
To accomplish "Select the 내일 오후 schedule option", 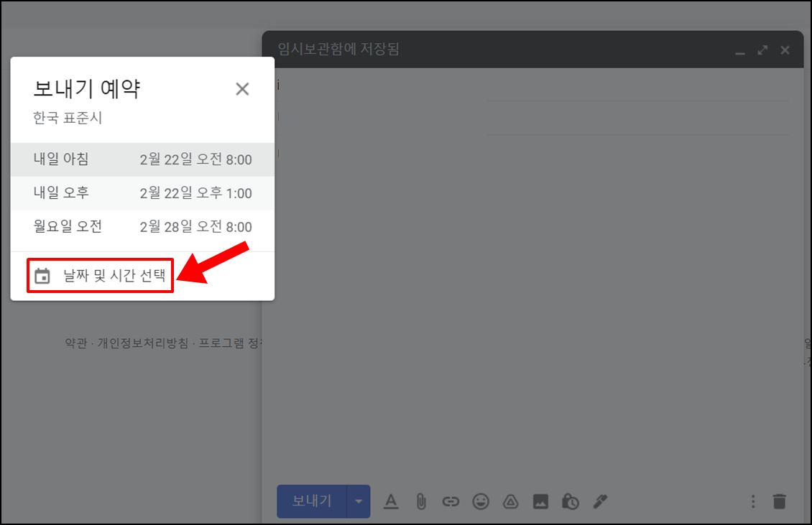I will (142, 193).
